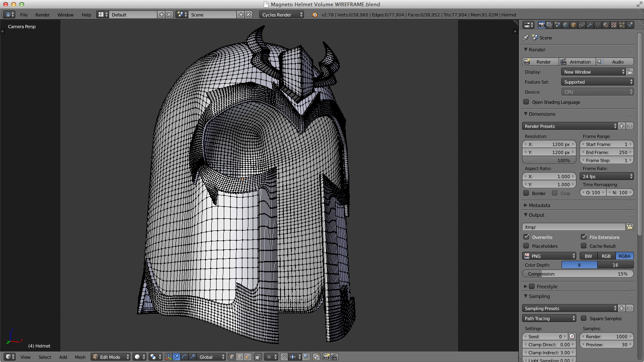Image resolution: width=644 pixels, height=362 pixels.
Task: Open the Path Tracing integrator dropdown
Action: click(549, 318)
